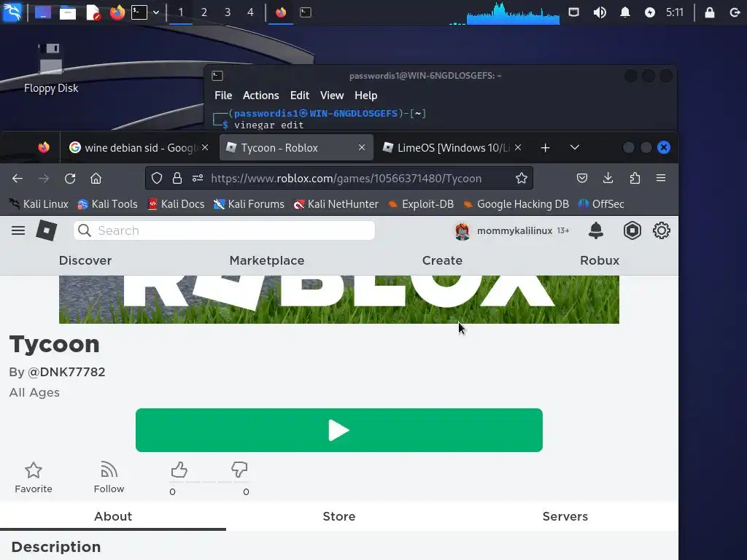747x560 pixels.
Task: Open the Kali applications menu dragon icon
Action: (12, 12)
